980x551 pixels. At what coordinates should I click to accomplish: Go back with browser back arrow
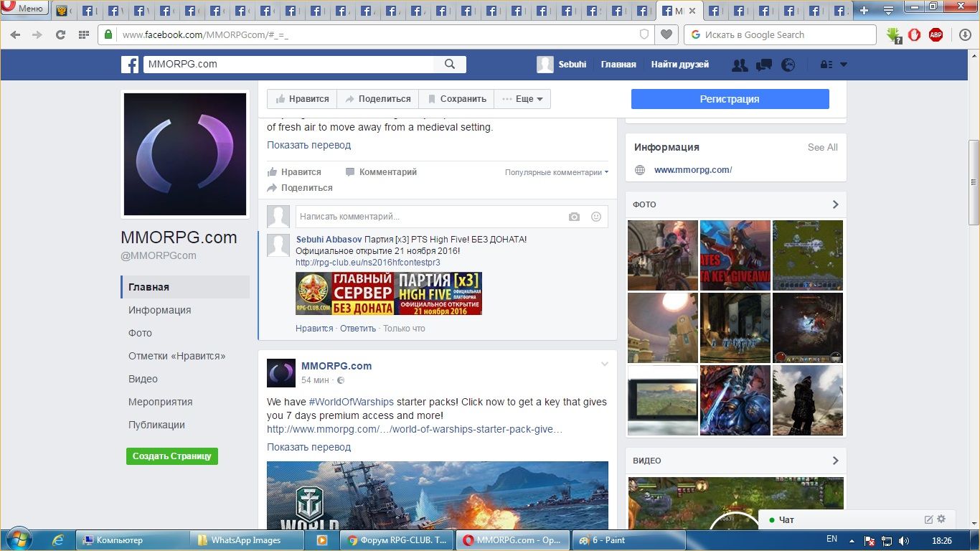15,34
